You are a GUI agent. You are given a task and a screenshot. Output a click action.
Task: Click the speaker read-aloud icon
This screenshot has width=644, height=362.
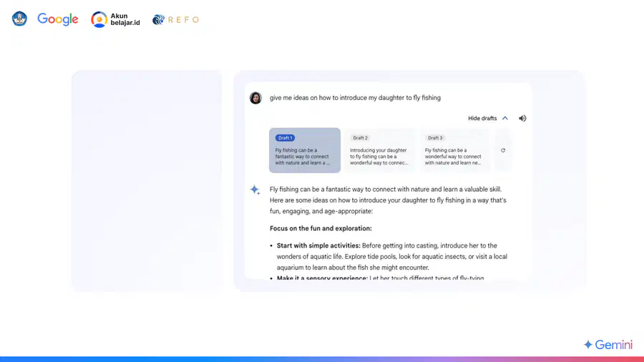pyautogui.click(x=522, y=118)
